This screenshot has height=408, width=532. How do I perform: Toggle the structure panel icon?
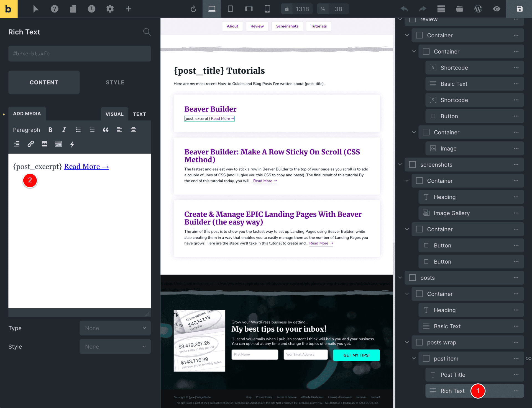tap(441, 9)
